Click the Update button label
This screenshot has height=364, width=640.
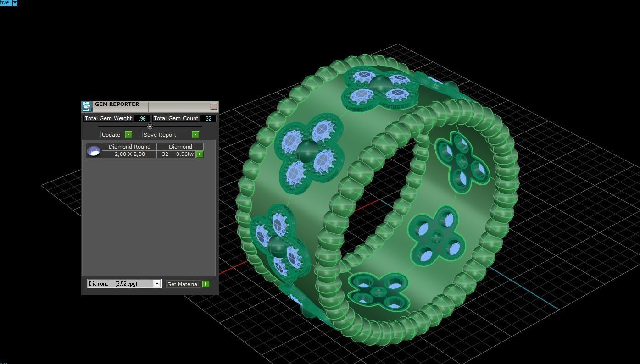(x=111, y=135)
